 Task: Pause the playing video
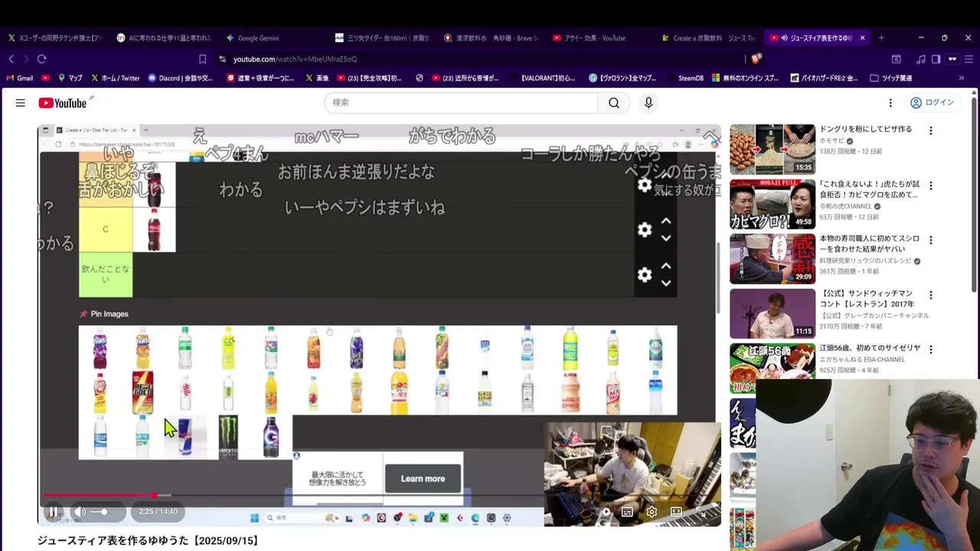point(53,511)
